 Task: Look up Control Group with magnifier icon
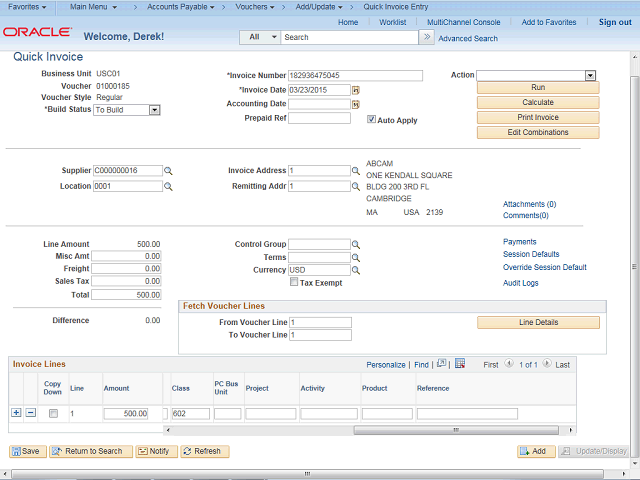pyautogui.click(x=356, y=244)
